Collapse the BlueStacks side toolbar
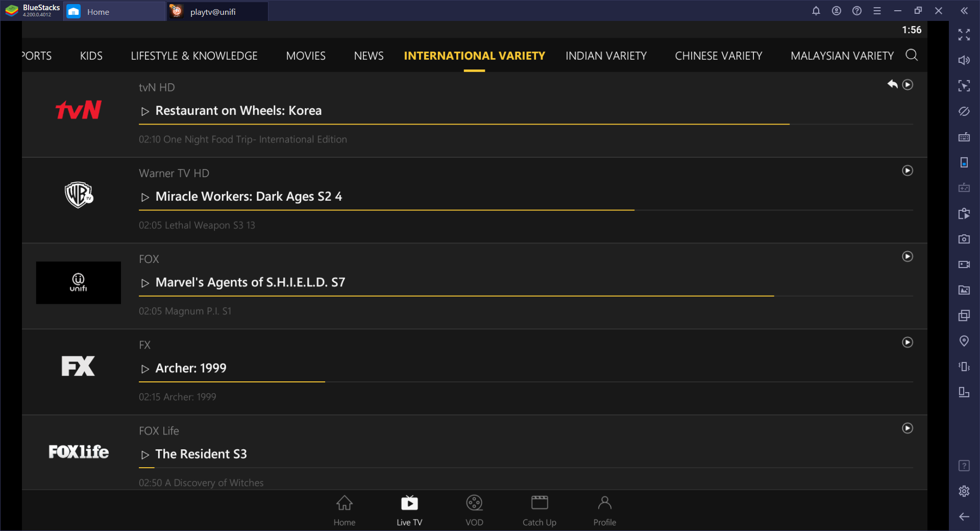 964,11
